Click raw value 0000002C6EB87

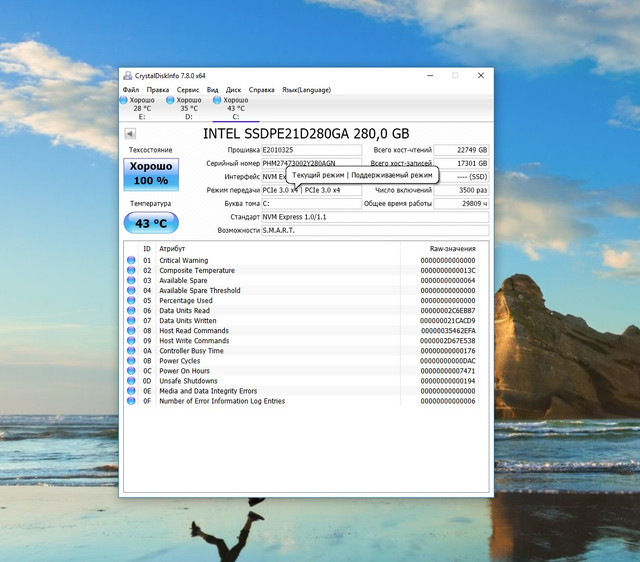pos(448,311)
